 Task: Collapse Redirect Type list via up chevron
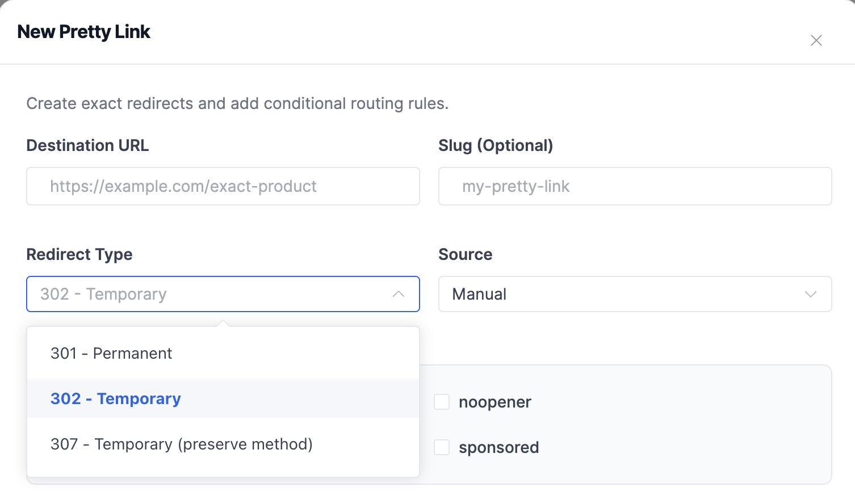(399, 294)
